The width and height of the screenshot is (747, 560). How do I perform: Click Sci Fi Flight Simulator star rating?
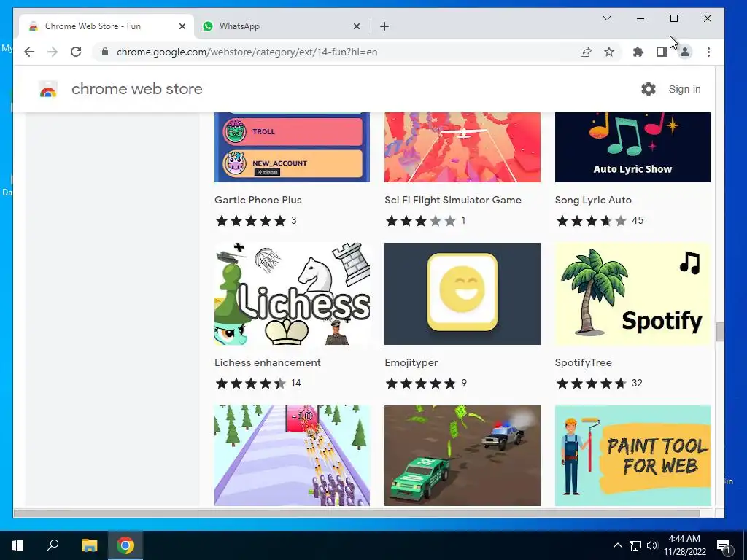click(421, 220)
